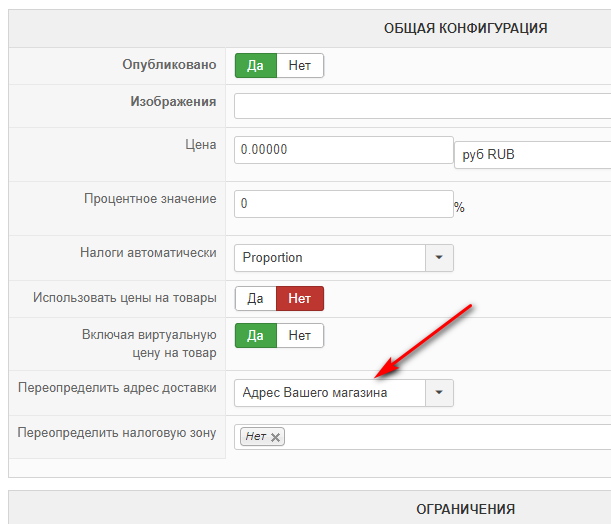Click the Цена input field with 0.00000

(343, 150)
